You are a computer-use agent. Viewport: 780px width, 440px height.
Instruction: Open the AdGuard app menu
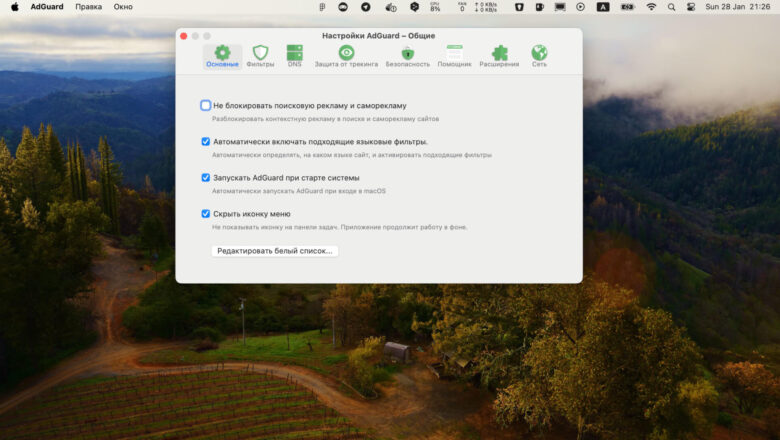point(47,7)
